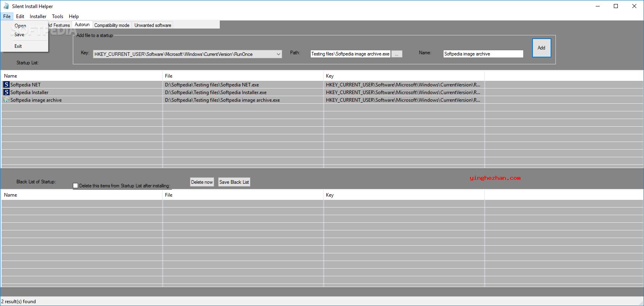Sort Startup List by Key column

point(404,76)
